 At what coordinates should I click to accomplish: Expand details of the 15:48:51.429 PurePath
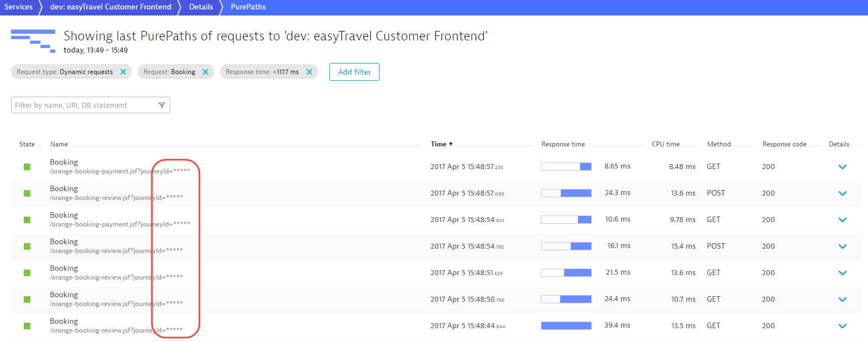click(x=843, y=273)
